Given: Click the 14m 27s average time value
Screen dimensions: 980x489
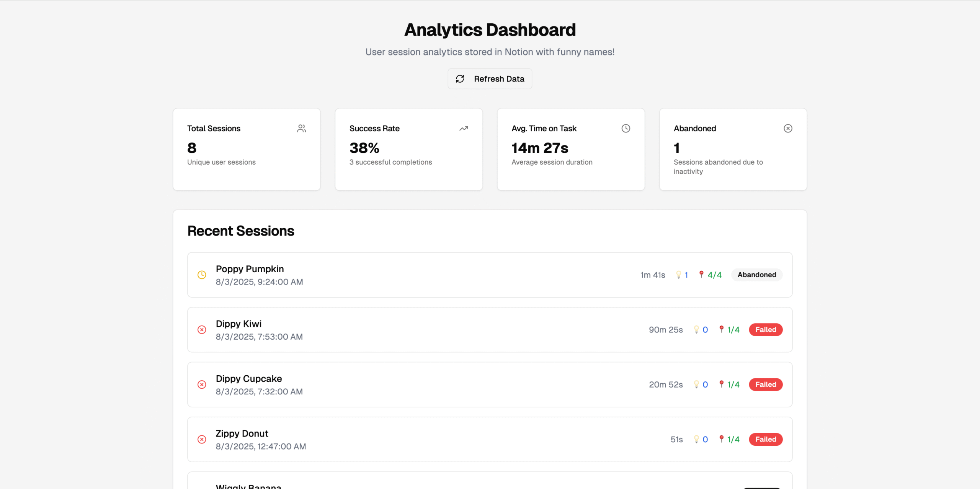Looking at the screenshot, I should (x=540, y=148).
